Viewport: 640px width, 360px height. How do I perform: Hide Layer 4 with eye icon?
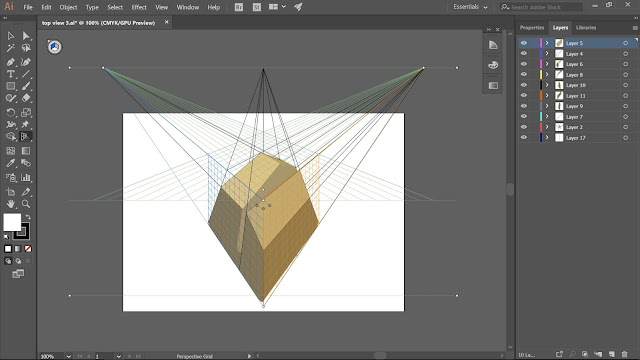click(x=524, y=53)
